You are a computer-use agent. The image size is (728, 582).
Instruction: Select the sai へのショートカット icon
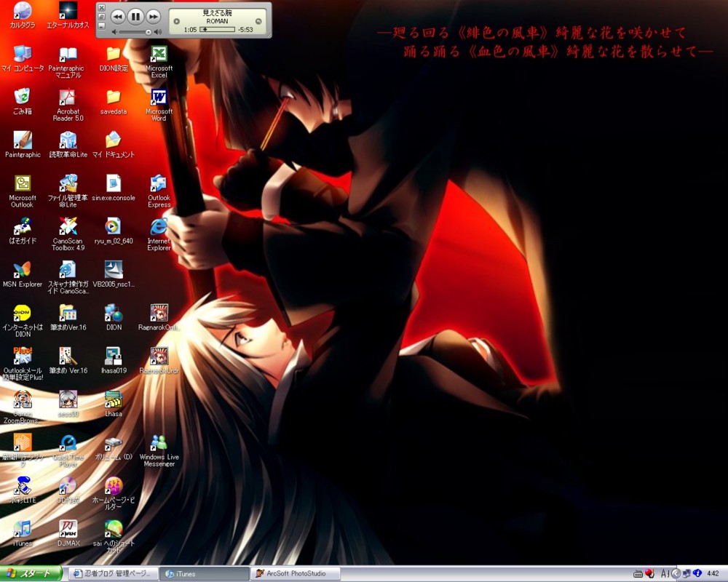pyautogui.click(x=114, y=536)
